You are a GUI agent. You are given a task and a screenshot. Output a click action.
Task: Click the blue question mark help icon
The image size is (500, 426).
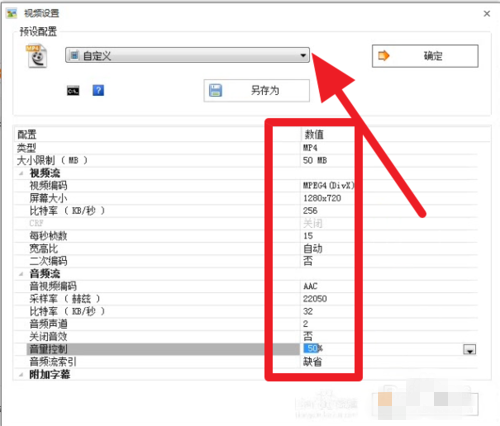[98, 90]
